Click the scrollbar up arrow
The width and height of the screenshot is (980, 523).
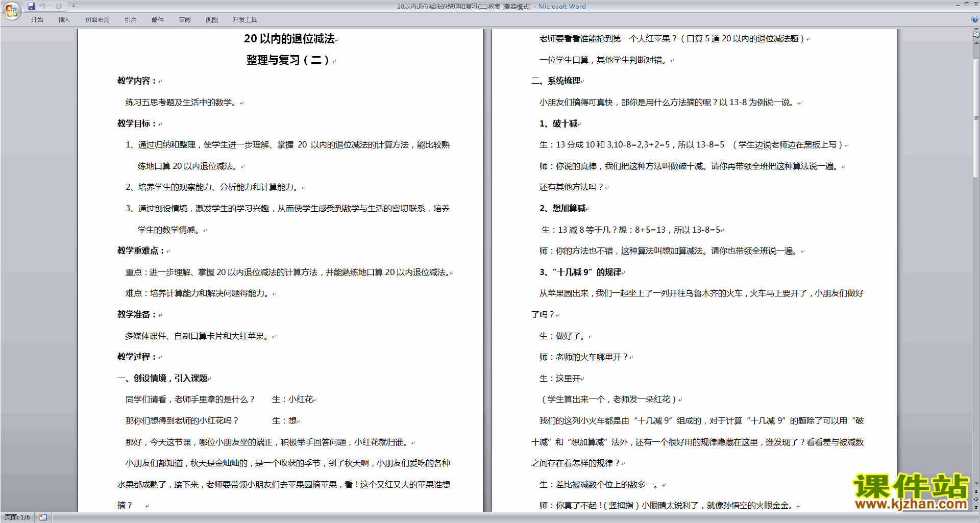[x=976, y=42]
